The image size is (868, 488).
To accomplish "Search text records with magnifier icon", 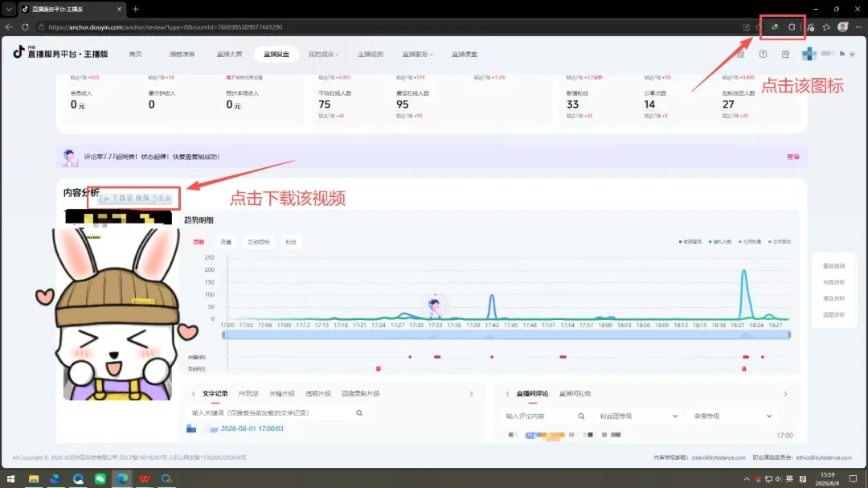I will (359, 413).
